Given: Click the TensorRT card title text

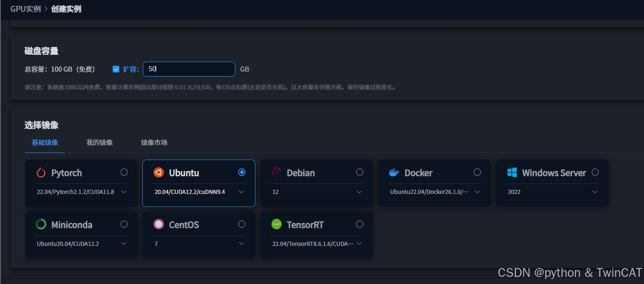Looking at the screenshot, I should (305, 225).
